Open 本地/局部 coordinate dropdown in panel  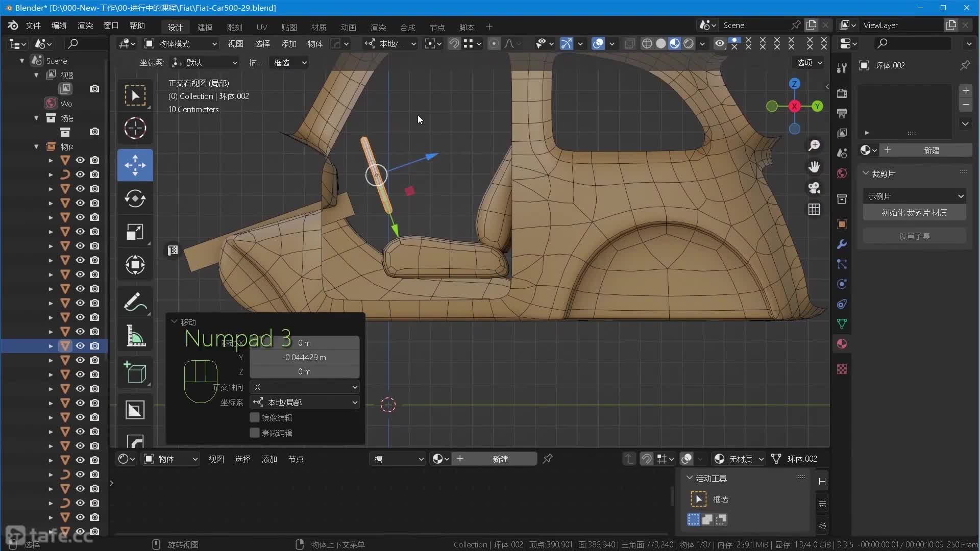pyautogui.click(x=305, y=403)
